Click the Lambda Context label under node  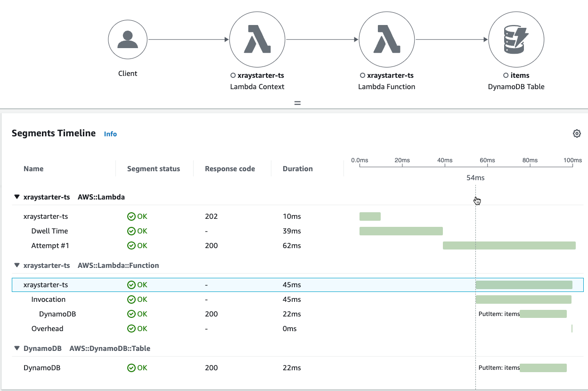[257, 87]
